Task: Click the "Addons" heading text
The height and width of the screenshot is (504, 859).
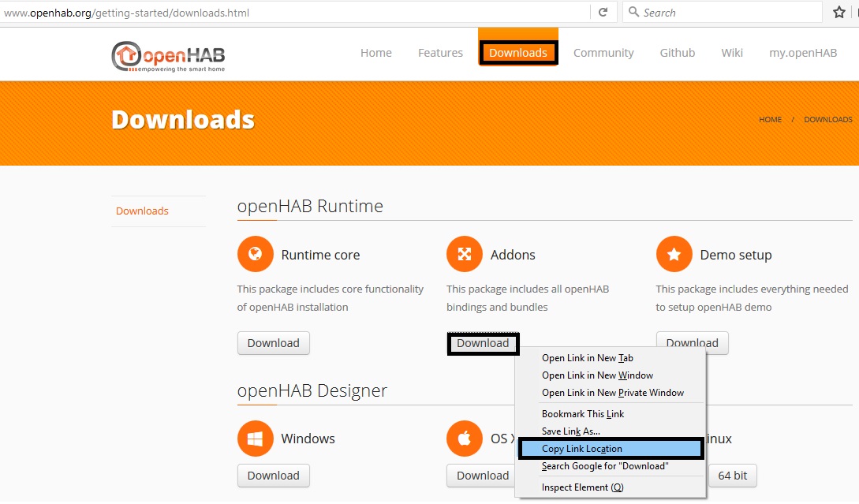Action: 513,255
